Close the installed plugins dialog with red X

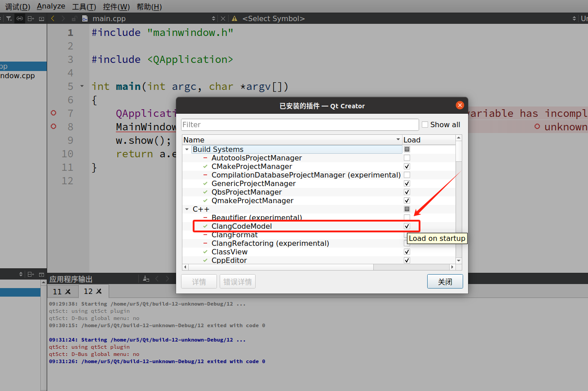pyautogui.click(x=460, y=105)
